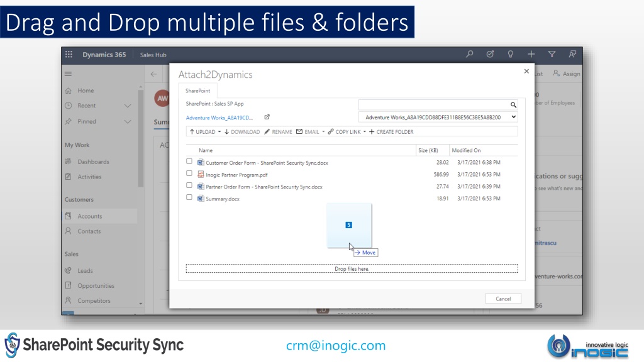Click the chat people icon in header
The height and width of the screenshot is (362, 644).
pyautogui.click(x=572, y=54)
